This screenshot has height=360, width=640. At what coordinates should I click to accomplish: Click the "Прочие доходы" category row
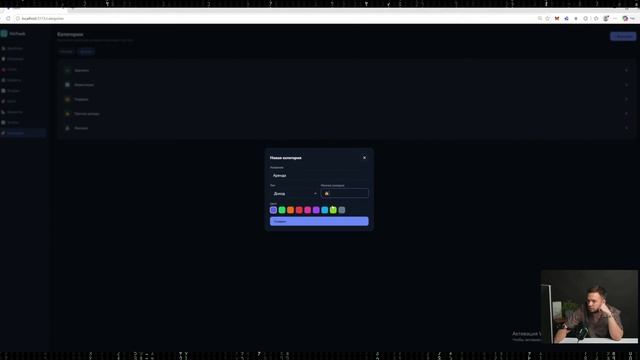pyautogui.click(x=347, y=114)
